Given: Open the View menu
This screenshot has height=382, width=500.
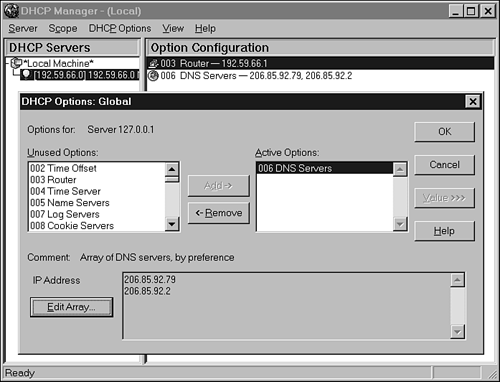Looking at the screenshot, I should [x=173, y=28].
